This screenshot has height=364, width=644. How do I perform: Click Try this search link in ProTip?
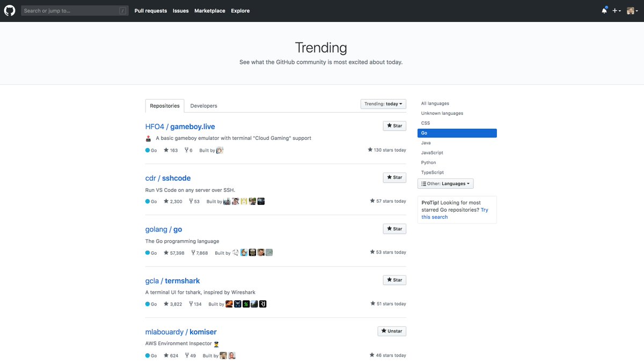click(x=455, y=213)
